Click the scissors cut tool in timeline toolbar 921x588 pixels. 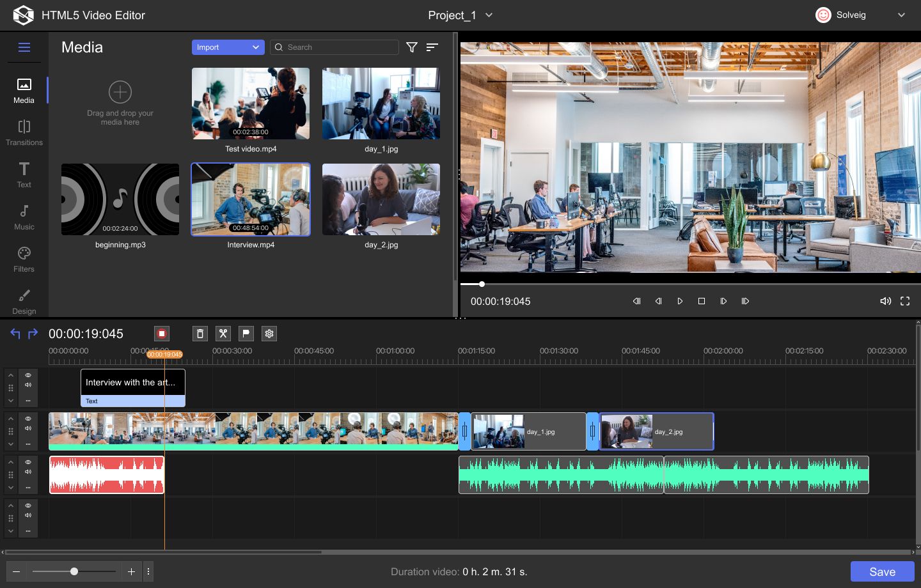(x=223, y=334)
